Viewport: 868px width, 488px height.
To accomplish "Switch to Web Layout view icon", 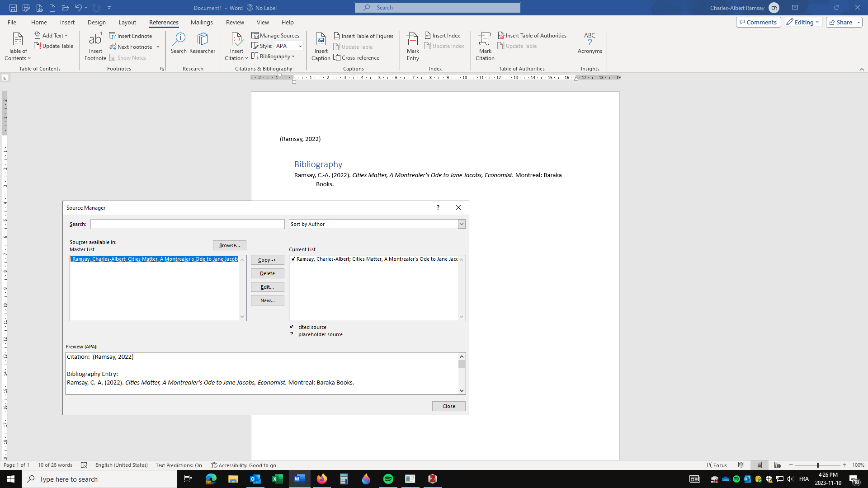I will [x=778, y=465].
